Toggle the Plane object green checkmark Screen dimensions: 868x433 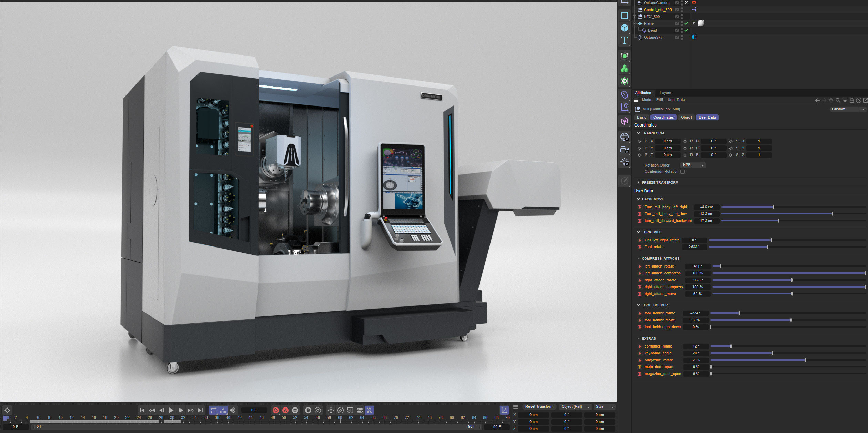(x=686, y=23)
